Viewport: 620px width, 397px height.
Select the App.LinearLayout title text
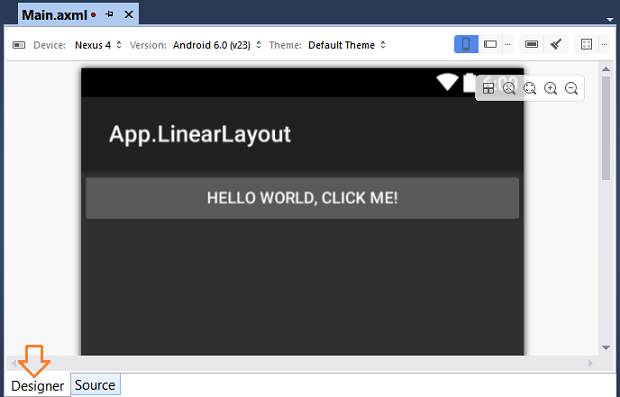point(200,135)
